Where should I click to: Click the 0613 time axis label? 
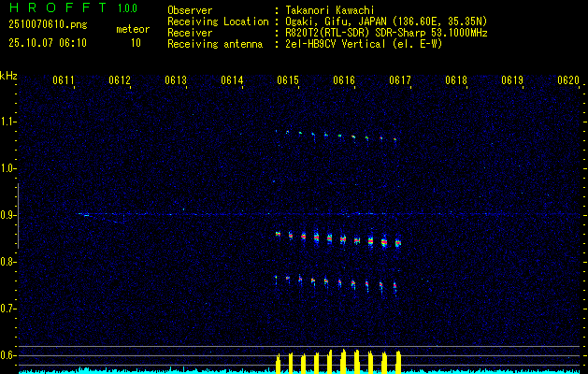[176, 80]
